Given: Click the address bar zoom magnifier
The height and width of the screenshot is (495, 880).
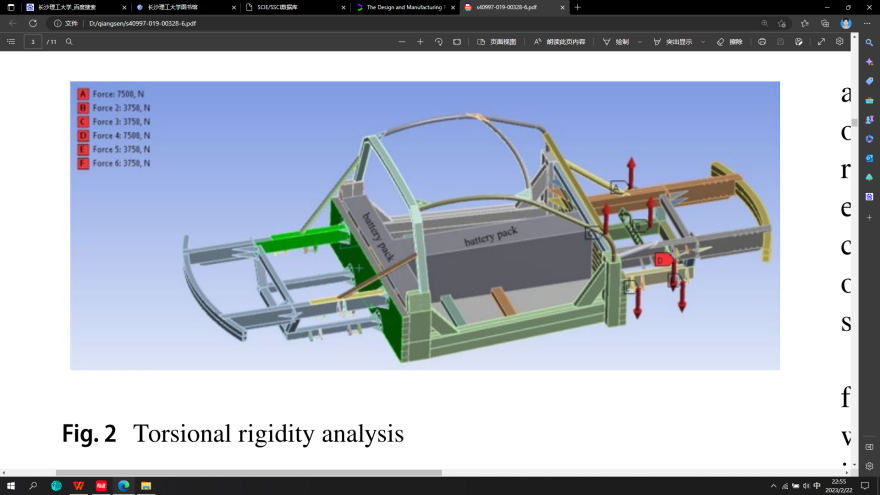Looking at the screenshot, I should tap(764, 24).
